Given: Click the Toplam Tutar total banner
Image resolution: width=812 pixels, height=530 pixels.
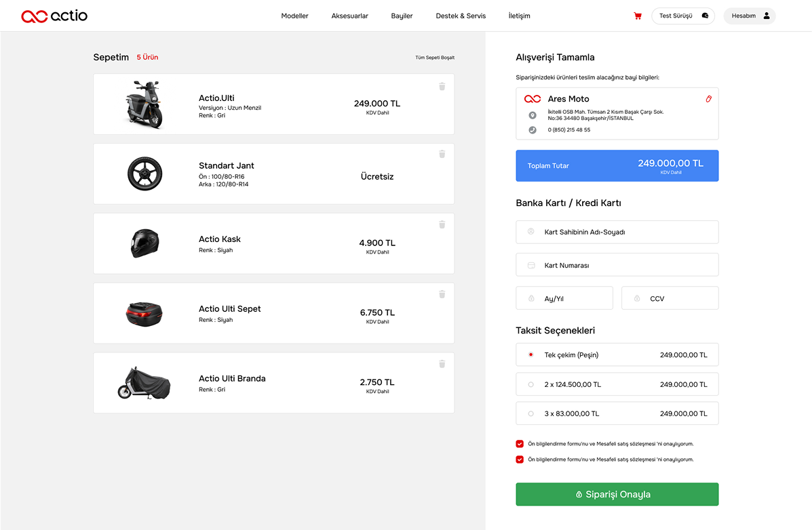Looking at the screenshot, I should pos(617,165).
